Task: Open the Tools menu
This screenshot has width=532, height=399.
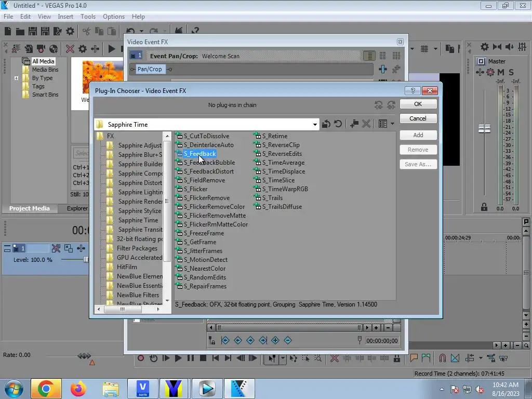Action: 88,17
